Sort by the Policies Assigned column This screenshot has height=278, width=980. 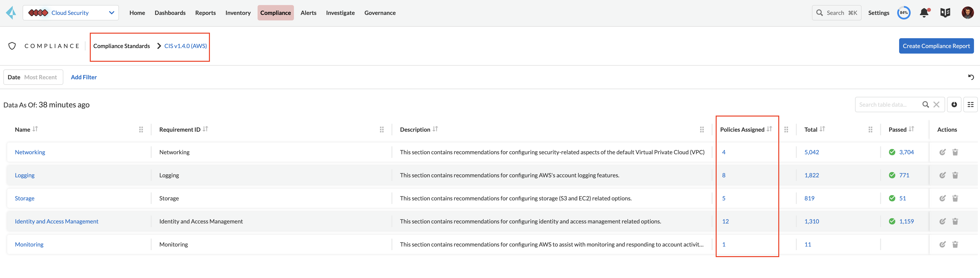coord(769,129)
